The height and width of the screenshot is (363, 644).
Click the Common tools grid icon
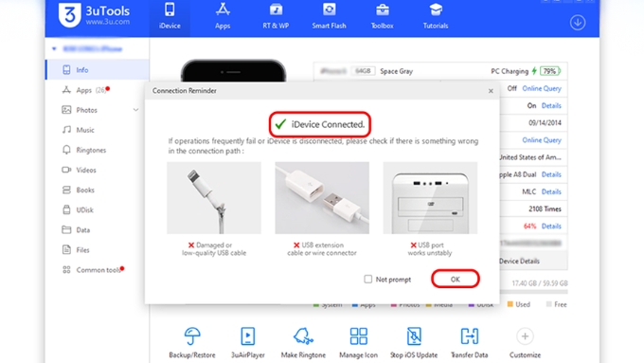click(x=66, y=270)
